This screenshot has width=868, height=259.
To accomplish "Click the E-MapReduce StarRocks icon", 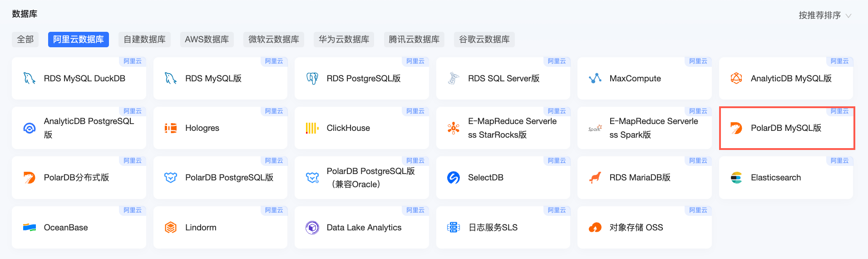I will 454,128.
